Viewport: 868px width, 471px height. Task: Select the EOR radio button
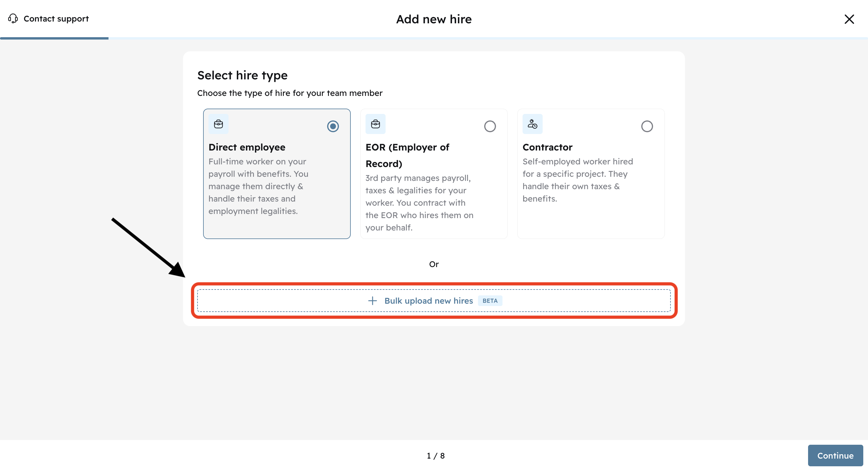click(490, 126)
